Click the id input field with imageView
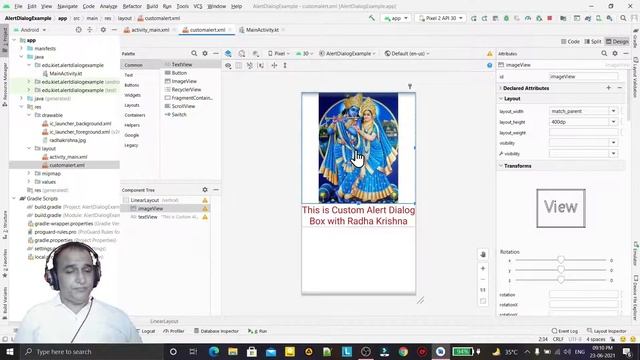 (584, 76)
